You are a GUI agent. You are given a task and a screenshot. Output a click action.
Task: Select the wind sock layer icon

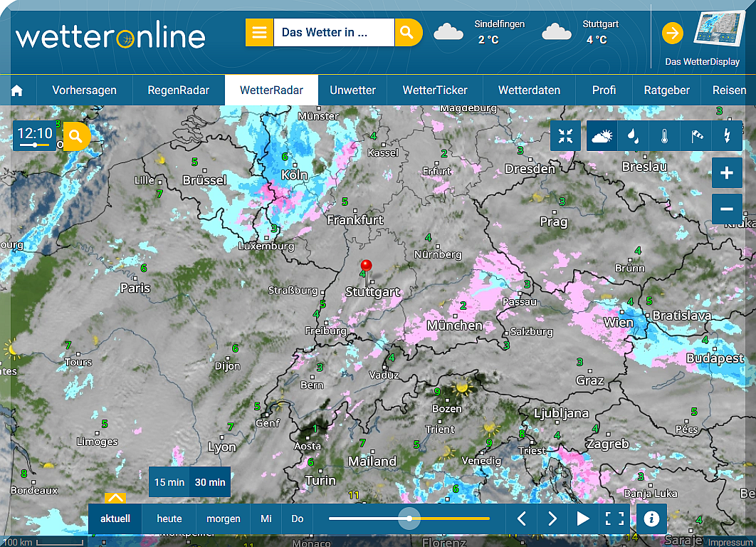696,136
